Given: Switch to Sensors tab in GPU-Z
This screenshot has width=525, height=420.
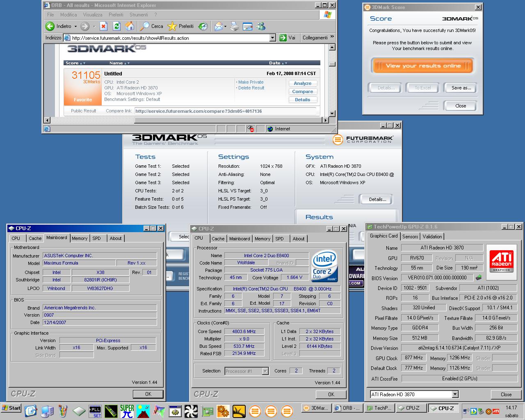Looking at the screenshot, I should (410, 237).
